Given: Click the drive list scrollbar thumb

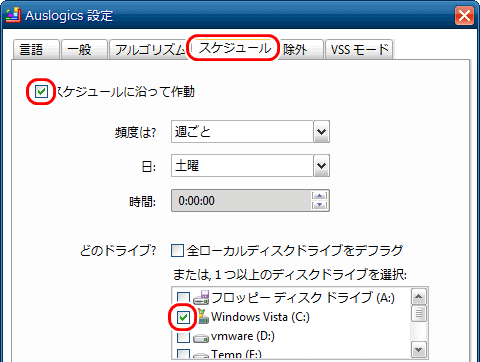Looking at the screenshot, I should (419, 314).
